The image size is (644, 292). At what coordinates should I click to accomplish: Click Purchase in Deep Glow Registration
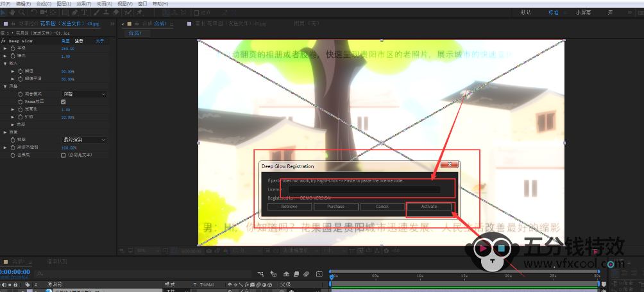(x=336, y=206)
